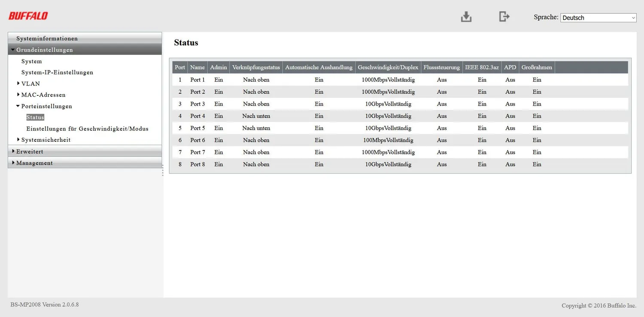Click the Automatische Aushandlung column header
The image size is (644, 317).
319,67
